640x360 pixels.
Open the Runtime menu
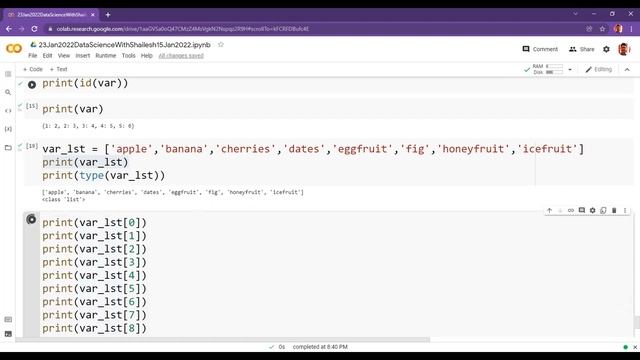click(106, 56)
